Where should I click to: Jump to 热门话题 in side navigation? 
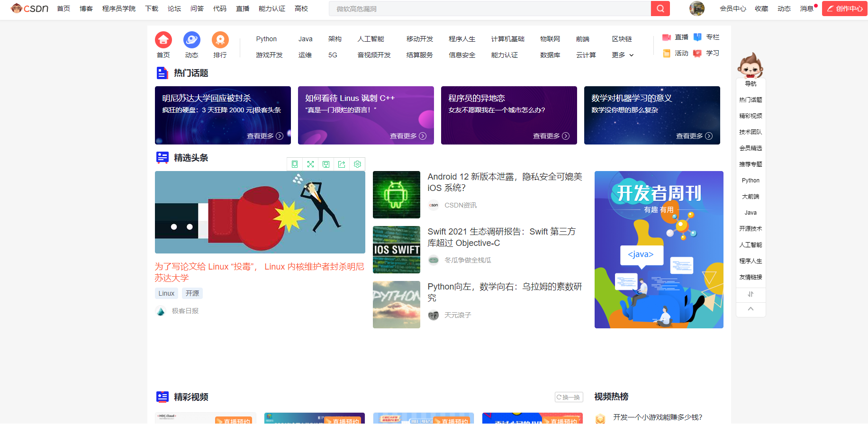pos(750,100)
